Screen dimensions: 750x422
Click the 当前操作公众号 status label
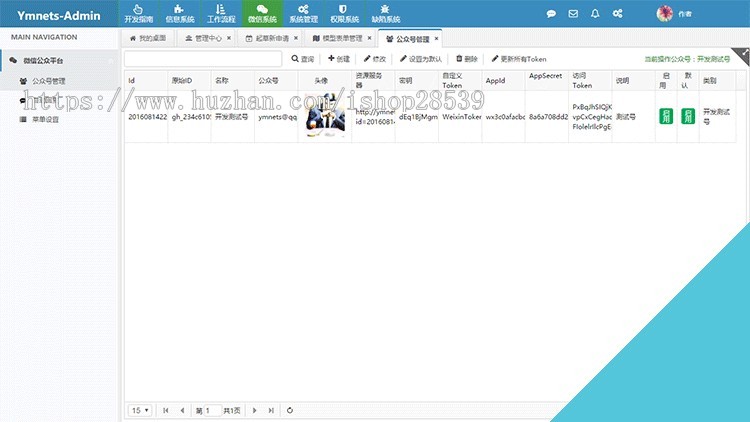pos(687,59)
